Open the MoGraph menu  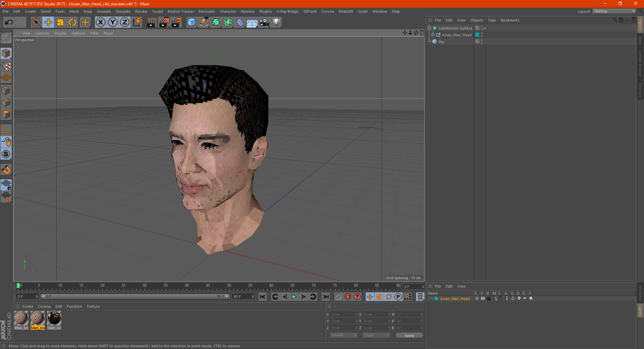tap(207, 11)
